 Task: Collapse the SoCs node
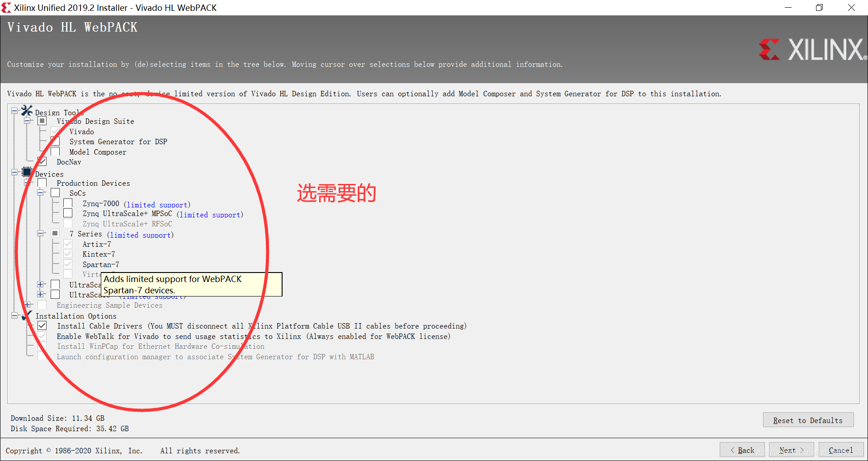pos(40,193)
